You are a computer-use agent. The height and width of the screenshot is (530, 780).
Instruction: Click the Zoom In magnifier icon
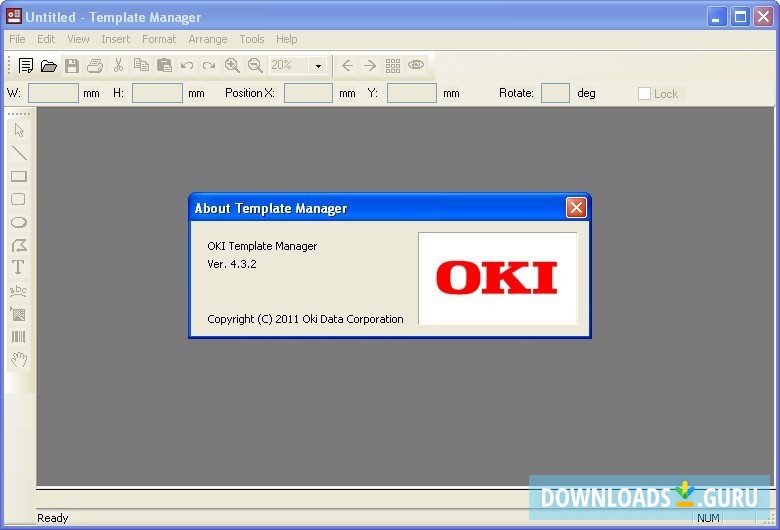click(232, 65)
